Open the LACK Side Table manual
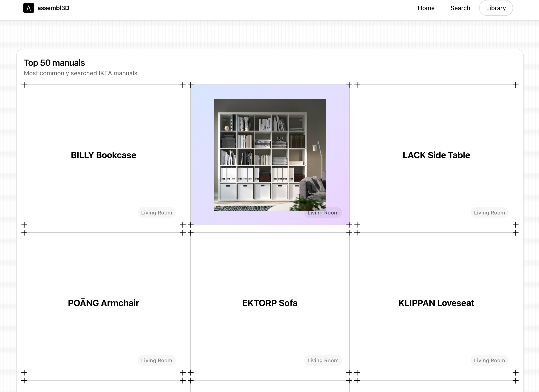Viewport: 539px width, 392px height. coord(436,155)
